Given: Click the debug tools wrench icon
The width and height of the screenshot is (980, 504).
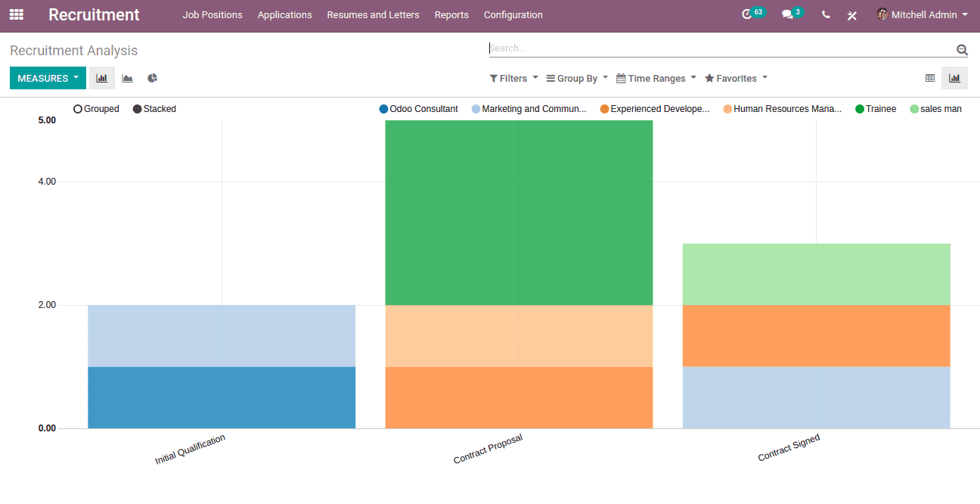Looking at the screenshot, I should pyautogui.click(x=852, y=15).
